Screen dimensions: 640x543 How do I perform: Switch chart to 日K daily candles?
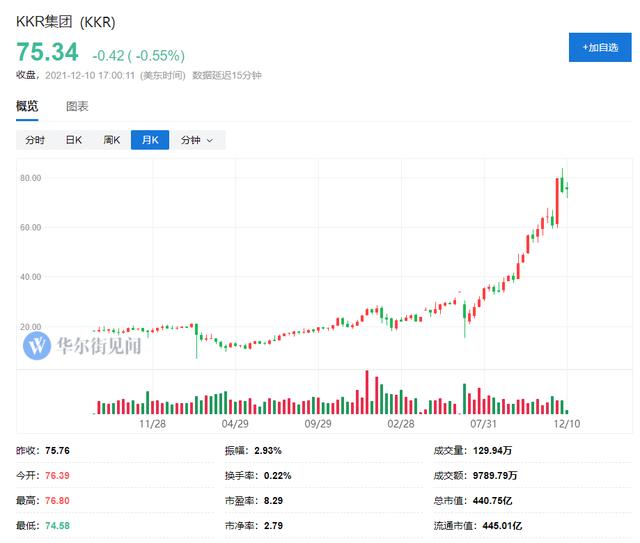point(73,140)
